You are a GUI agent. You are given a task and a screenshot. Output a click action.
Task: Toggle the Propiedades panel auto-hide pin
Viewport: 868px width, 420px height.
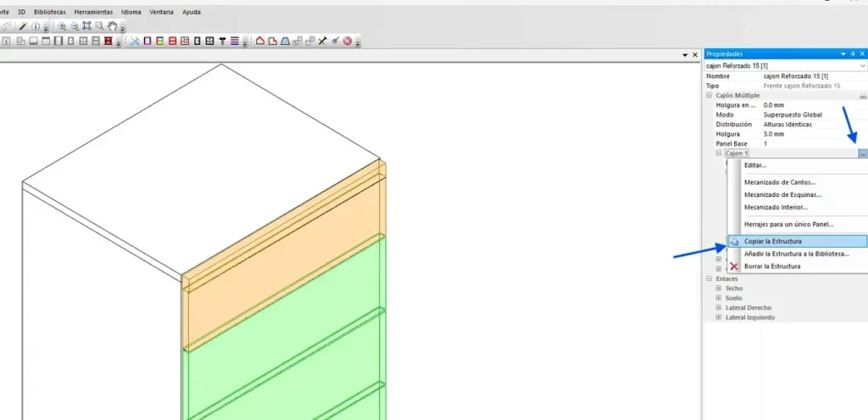853,53
